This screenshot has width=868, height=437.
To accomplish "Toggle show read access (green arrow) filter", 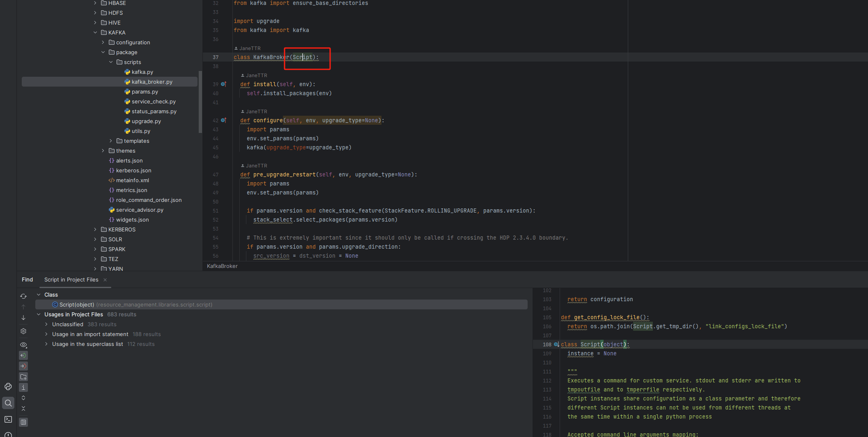I will [23, 355].
